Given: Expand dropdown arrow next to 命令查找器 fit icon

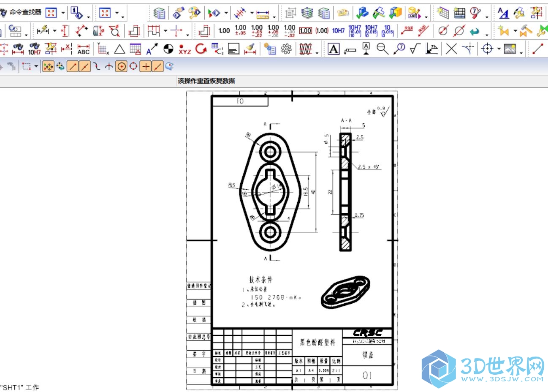Looking at the screenshot, I should [63, 13].
